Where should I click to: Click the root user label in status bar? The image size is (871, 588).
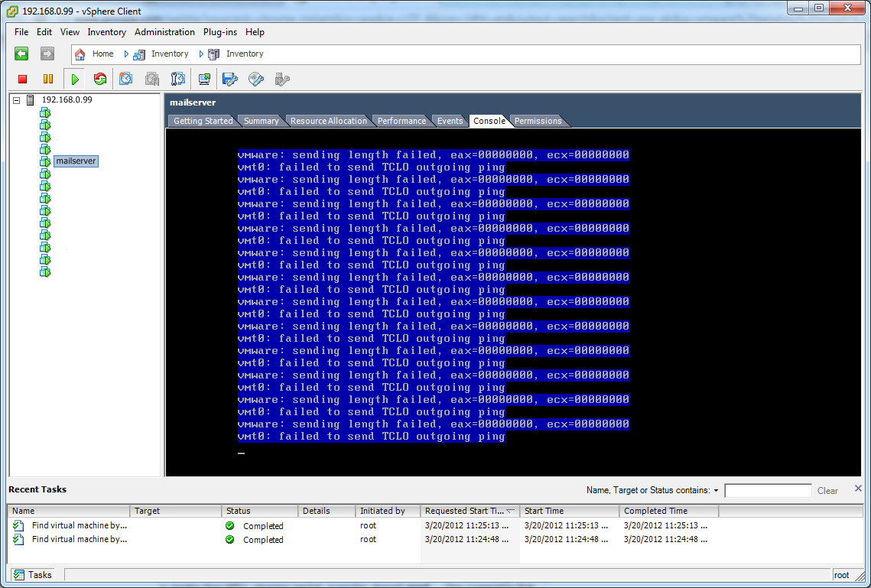coord(841,575)
